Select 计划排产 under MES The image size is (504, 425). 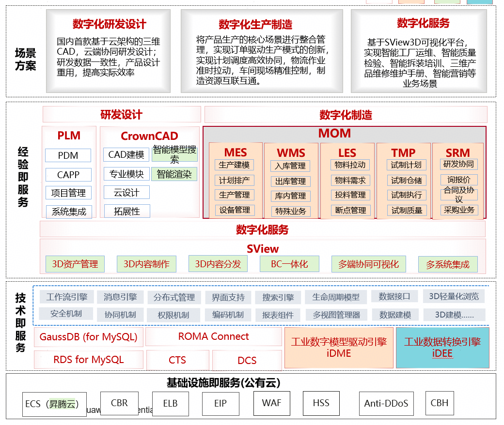pyautogui.click(x=235, y=181)
